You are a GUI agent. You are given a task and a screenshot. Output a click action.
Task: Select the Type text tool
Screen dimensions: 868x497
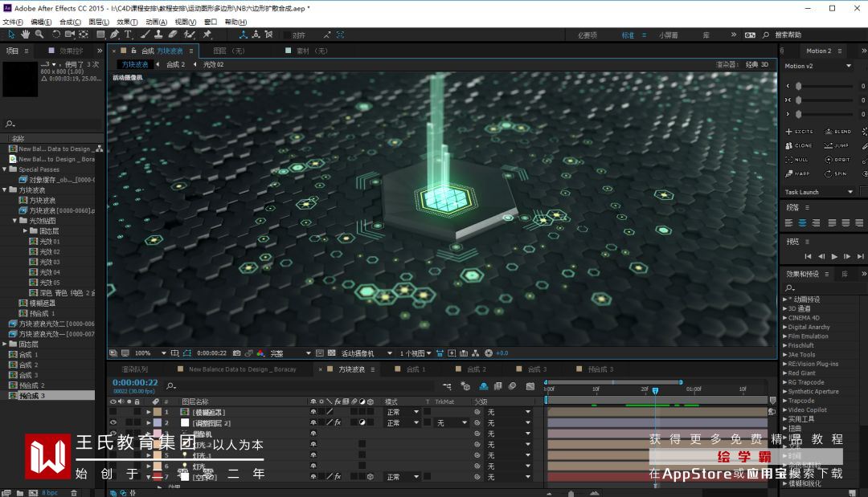pyautogui.click(x=129, y=35)
